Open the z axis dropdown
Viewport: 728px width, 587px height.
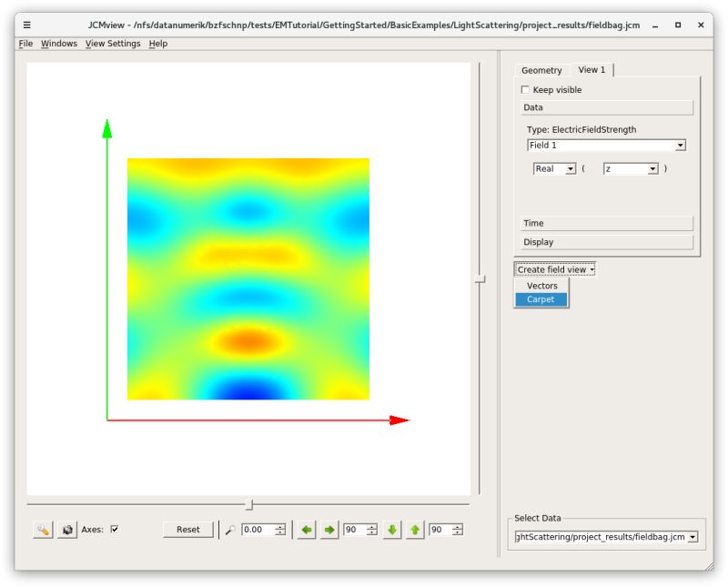(x=631, y=168)
